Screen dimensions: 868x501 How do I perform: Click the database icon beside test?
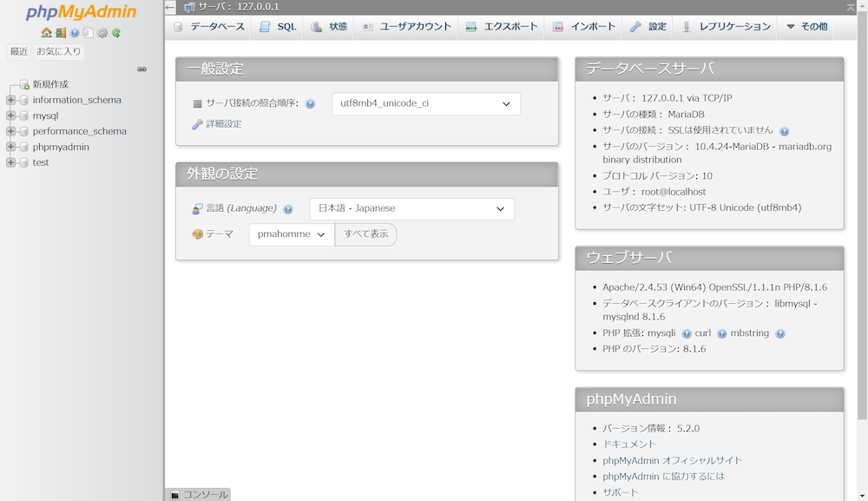coord(23,162)
